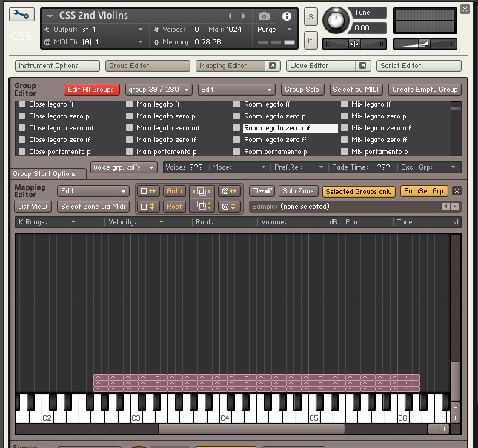Screen dimensions: 478x448
Task: Toggle Selected Groups only
Action: pos(359,192)
